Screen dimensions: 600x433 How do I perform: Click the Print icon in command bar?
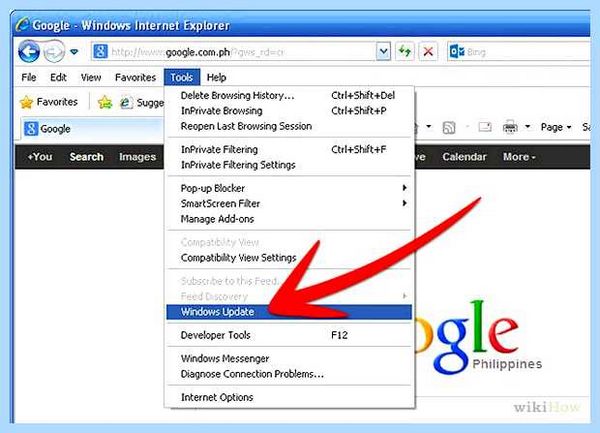(x=510, y=127)
